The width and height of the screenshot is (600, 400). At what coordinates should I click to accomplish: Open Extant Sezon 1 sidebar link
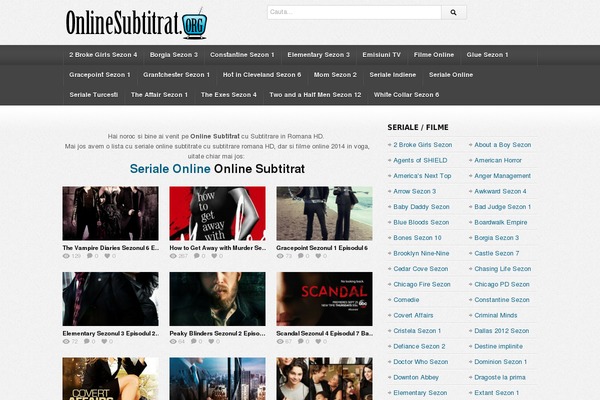coord(497,393)
